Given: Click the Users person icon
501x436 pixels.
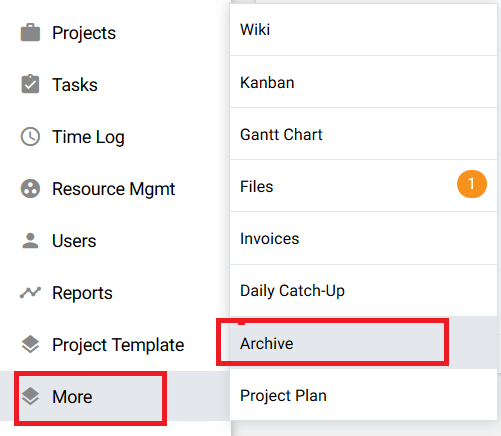Looking at the screenshot, I should (30, 240).
